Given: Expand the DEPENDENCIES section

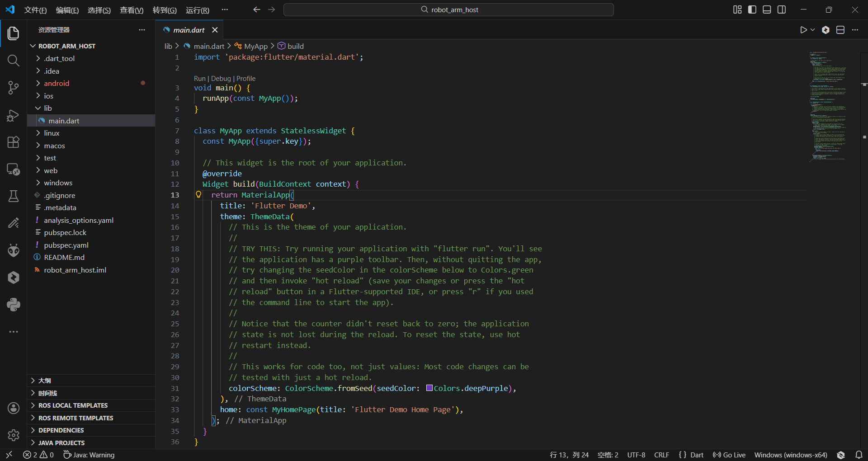Looking at the screenshot, I should [x=91, y=430].
